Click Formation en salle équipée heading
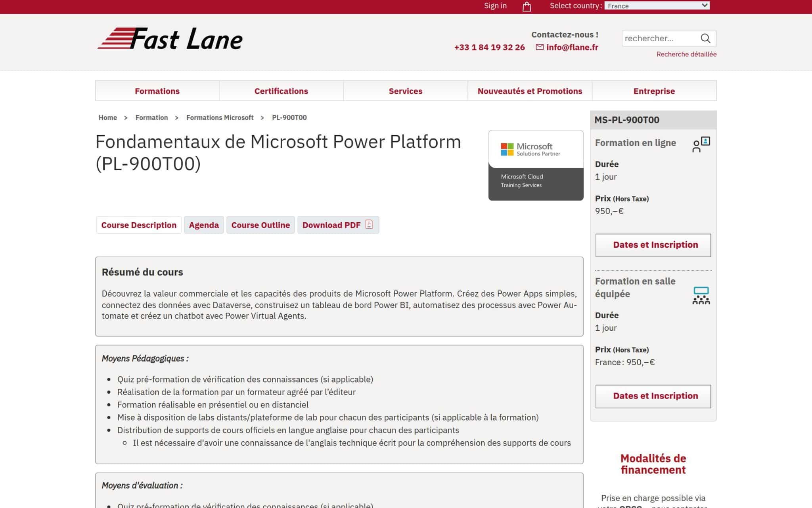812x508 pixels. pyautogui.click(x=635, y=287)
